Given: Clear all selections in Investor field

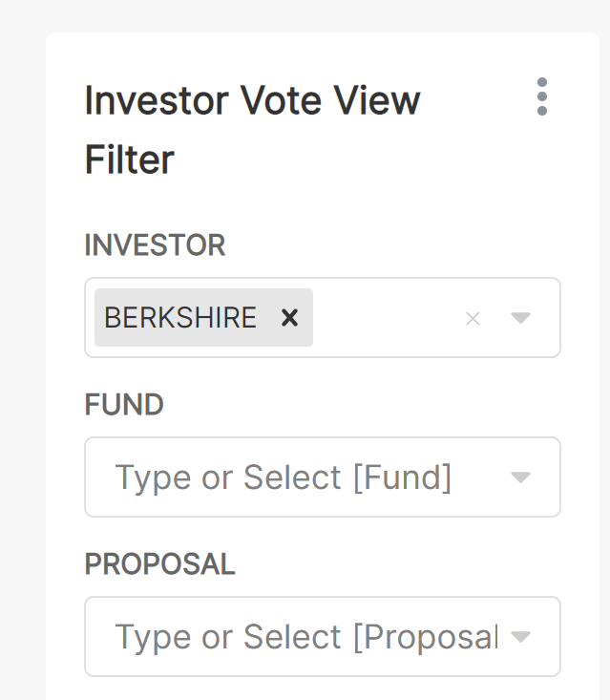Looking at the screenshot, I should pos(473,318).
